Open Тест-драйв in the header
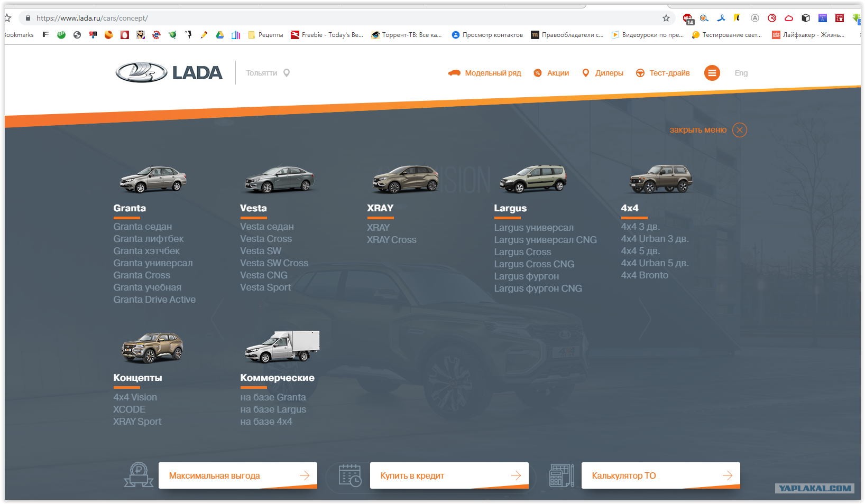 (x=662, y=73)
